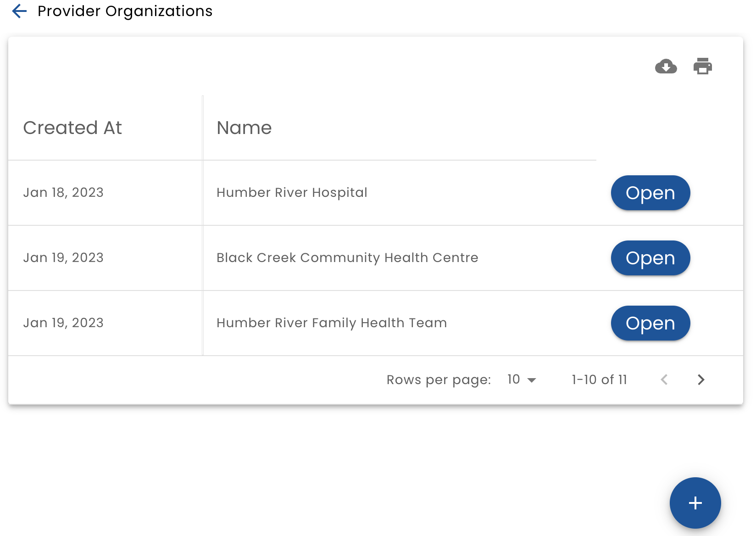
Task: Download table data via the cloud icon
Action: 666,67
